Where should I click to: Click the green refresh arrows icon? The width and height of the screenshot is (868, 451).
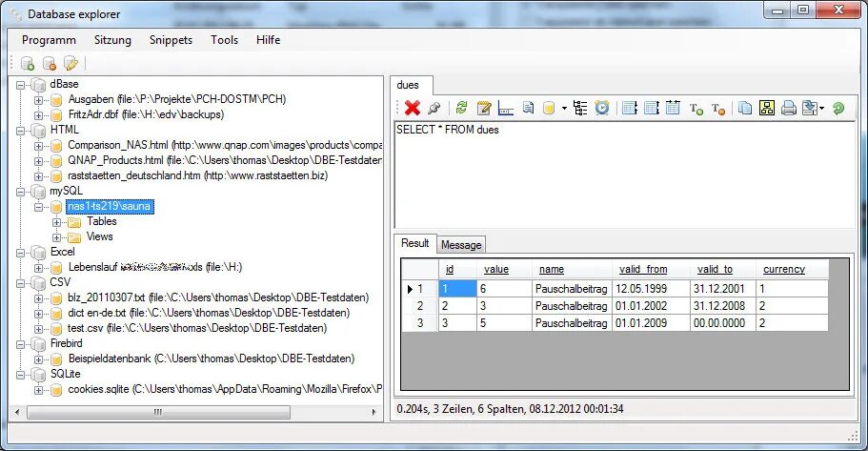coord(462,108)
